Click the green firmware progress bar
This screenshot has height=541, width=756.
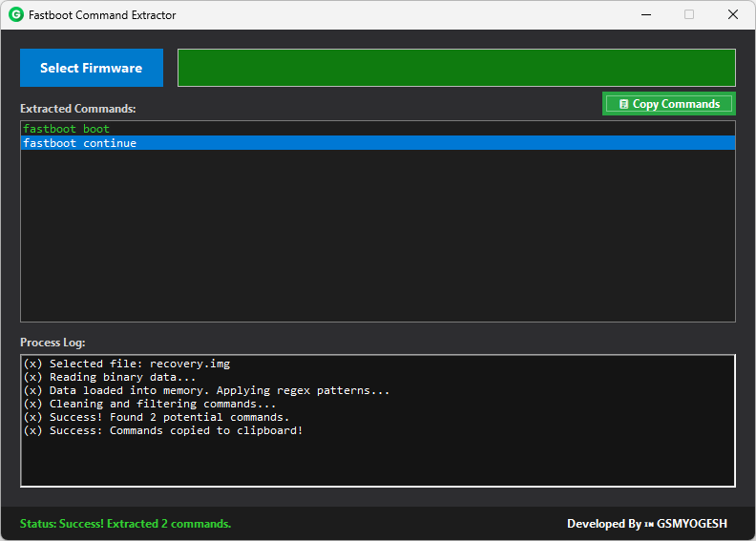pyautogui.click(x=456, y=68)
